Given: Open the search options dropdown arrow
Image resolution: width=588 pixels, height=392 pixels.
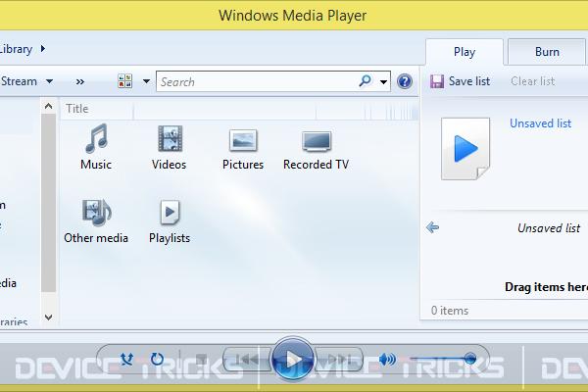Looking at the screenshot, I should [x=383, y=81].
